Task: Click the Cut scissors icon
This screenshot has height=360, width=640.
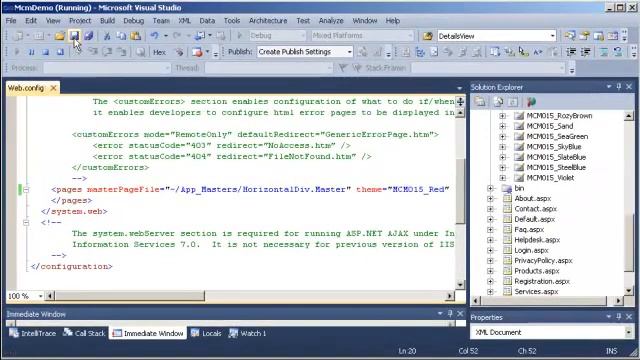Action: point(107,36)
